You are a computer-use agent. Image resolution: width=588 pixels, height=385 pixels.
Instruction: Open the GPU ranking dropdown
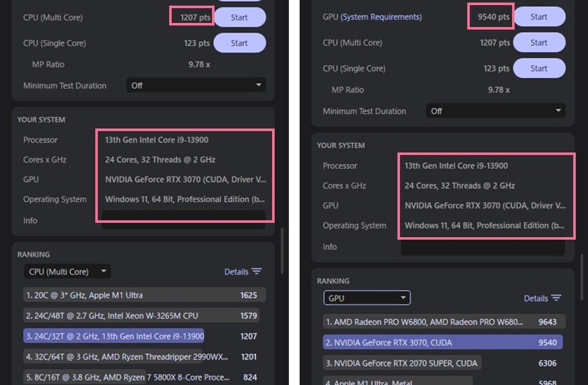[367, 298]
